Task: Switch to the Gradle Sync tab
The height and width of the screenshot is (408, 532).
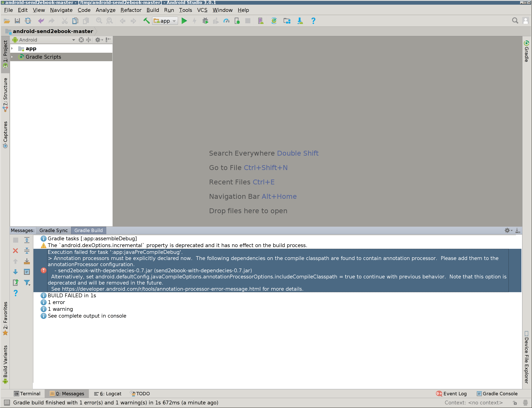Action: click(53, 230)
